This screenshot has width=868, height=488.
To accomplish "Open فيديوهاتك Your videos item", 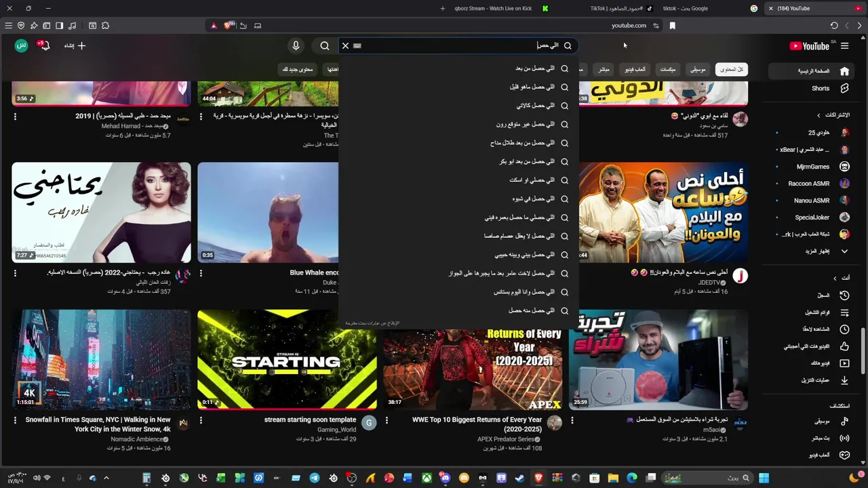I will (812, 363).
